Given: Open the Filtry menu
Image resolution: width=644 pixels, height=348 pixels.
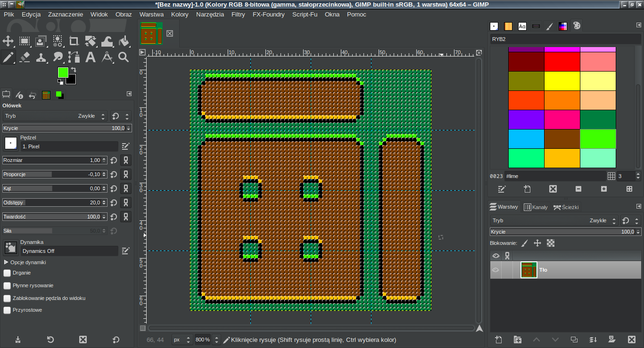Looking at the screenshot, I should (238, 14).
